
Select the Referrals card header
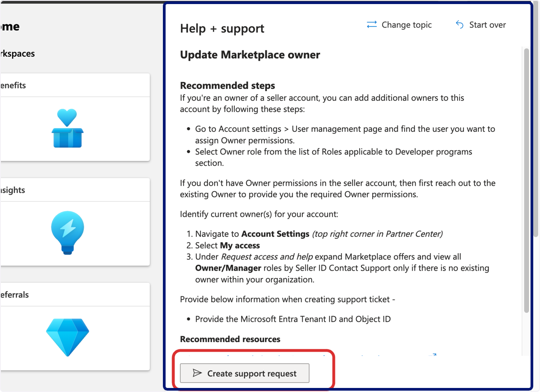coord(75,295)
